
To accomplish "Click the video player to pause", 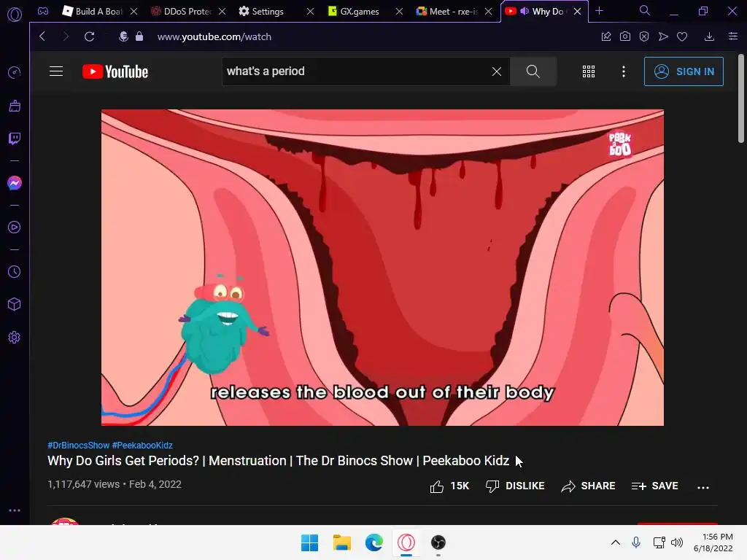I will tap(382, 268).
